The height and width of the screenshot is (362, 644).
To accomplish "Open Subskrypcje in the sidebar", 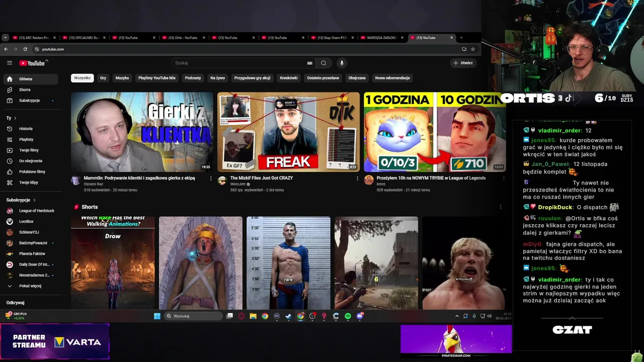I will [x=30, y=101].
